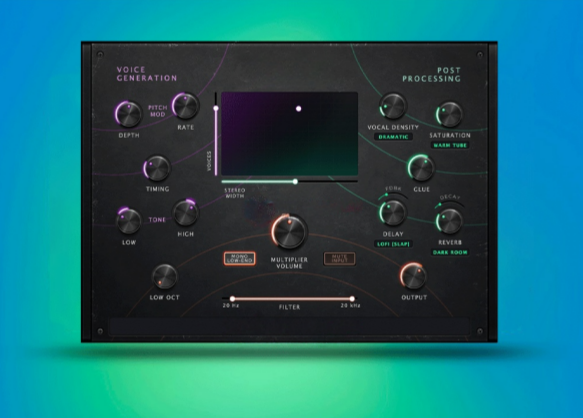
Task: Click the Voices vertical slider handle
Action: (216, 108)
